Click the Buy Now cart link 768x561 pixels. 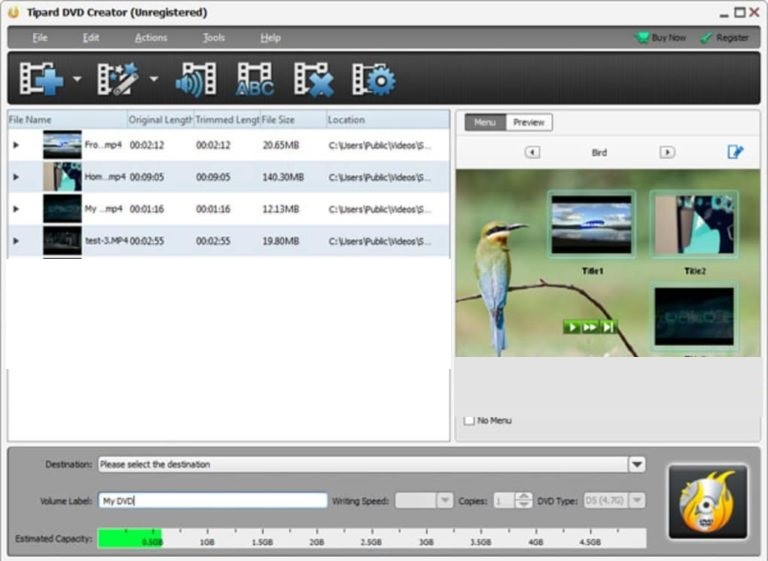(661, 38)
